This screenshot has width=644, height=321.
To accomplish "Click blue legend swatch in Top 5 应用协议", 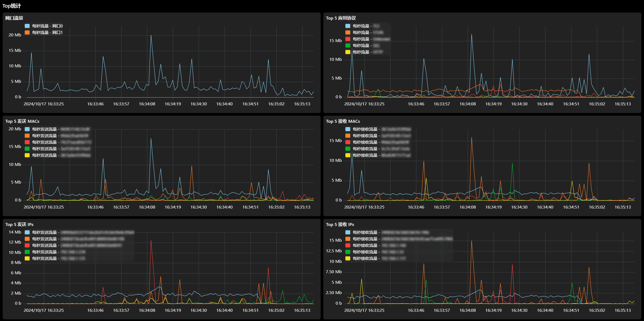I will pos(348,26).
